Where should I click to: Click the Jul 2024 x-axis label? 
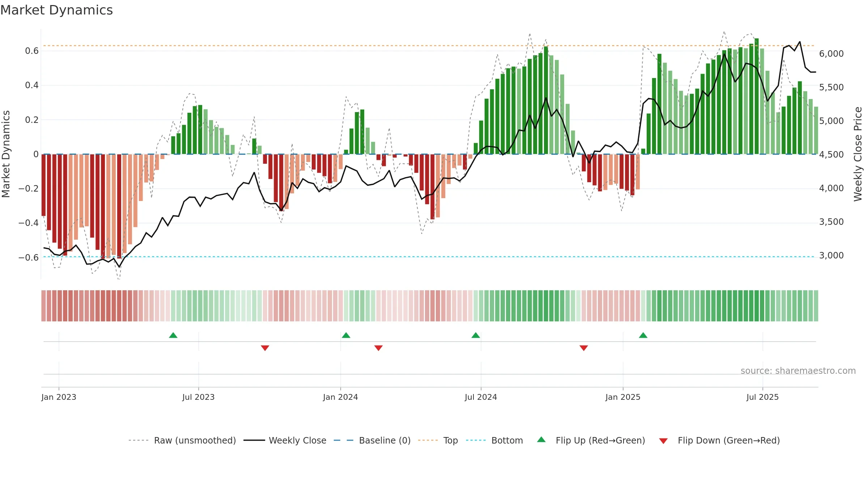[x=481, y=397]
